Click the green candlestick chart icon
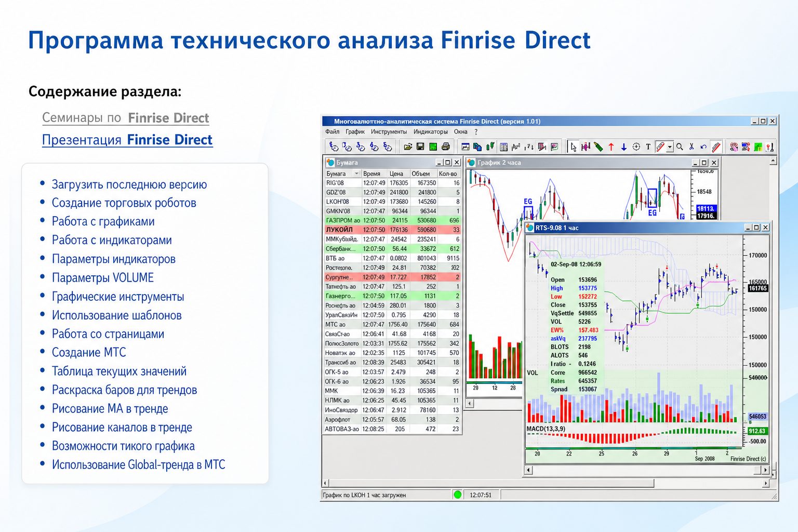This screenshot has width=798, height=532. (x=490, y=147)
